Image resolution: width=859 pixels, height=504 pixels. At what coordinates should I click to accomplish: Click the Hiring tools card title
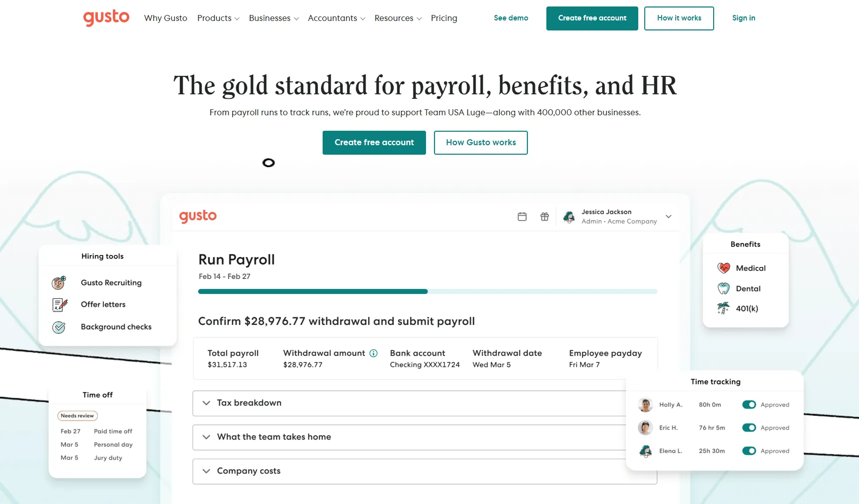[x=102, y=256]
